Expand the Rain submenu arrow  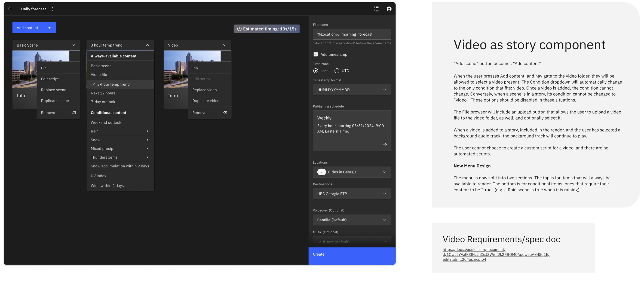(148, 131)
